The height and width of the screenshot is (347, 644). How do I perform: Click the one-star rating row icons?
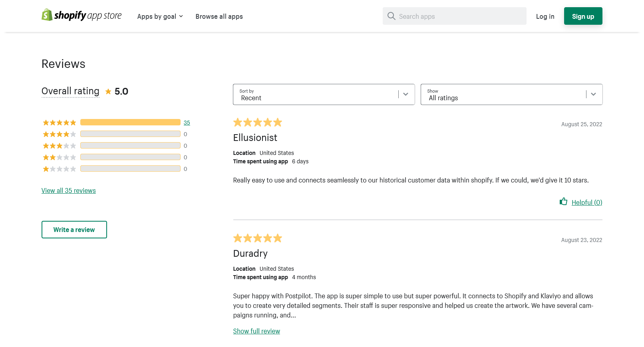(x=59, y=169)
